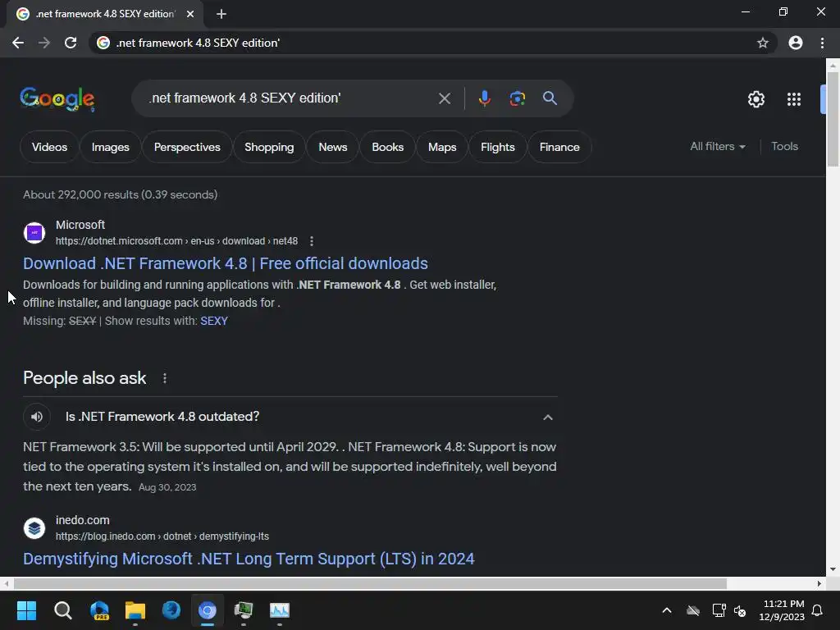The height and width of the screenshot is (630, 840).
Task: Open the Demystifying Microsoft .NET LTS link
Action: pyautogui.click(x=249, y=559)
